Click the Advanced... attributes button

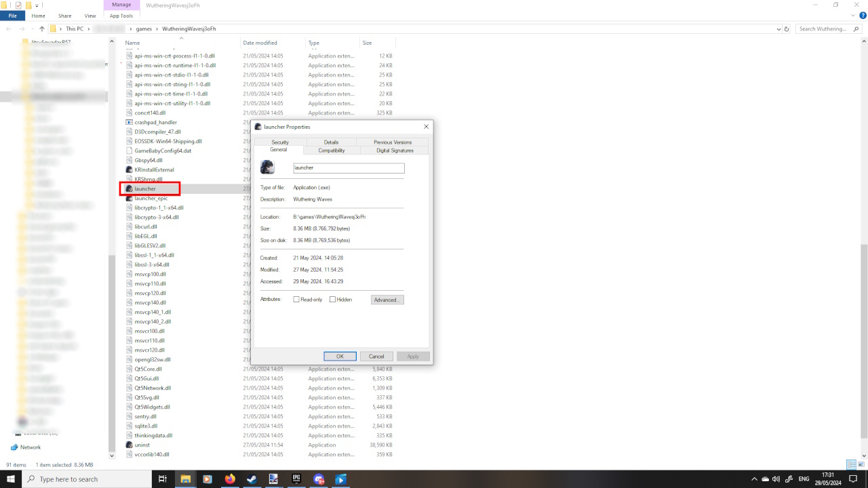coord(387,300)
